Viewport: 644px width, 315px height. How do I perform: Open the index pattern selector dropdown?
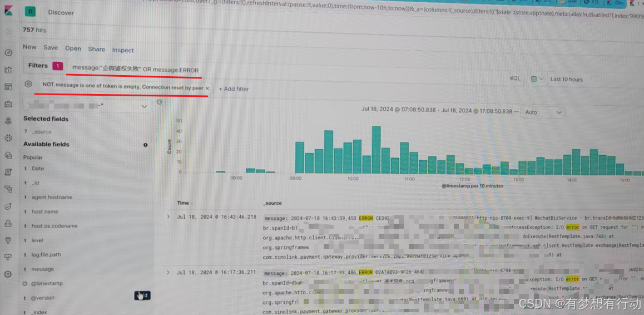tap(86, 106)
